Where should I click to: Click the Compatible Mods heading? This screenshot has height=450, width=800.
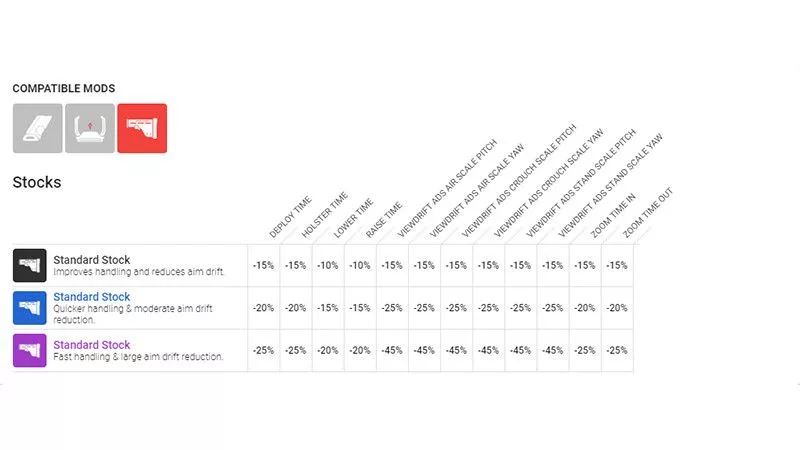63,89
